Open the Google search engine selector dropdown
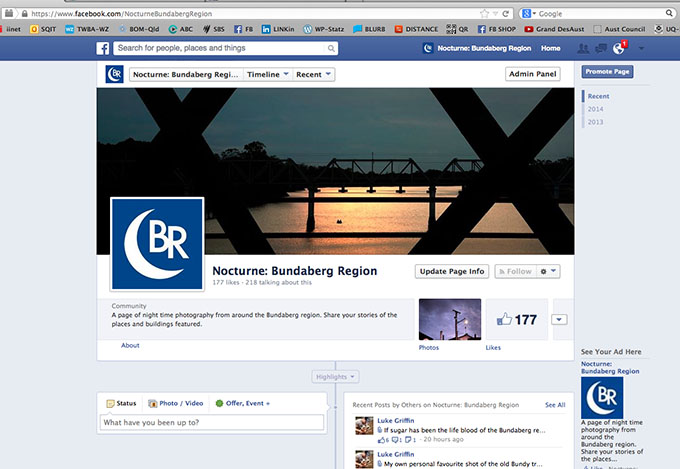The height and width of the screenshot is (469, 680). pyautogui.click(x=529, y=13)
